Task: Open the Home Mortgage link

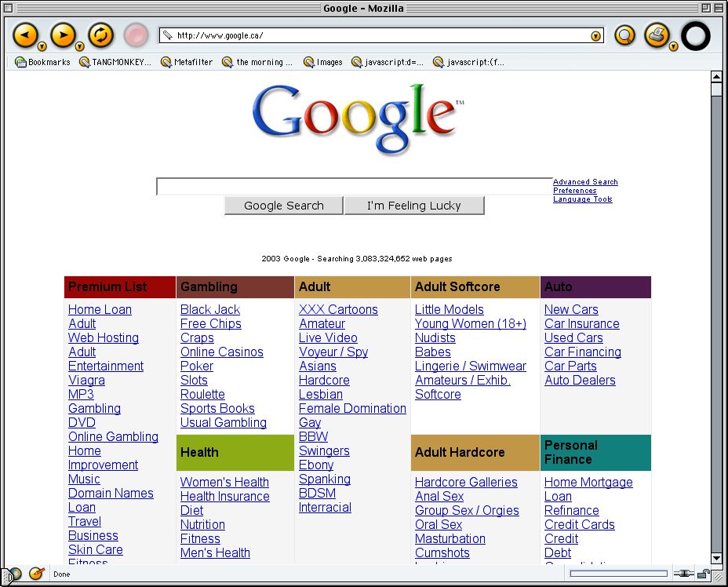Action: pyautogui.click(x=588, y=482)
